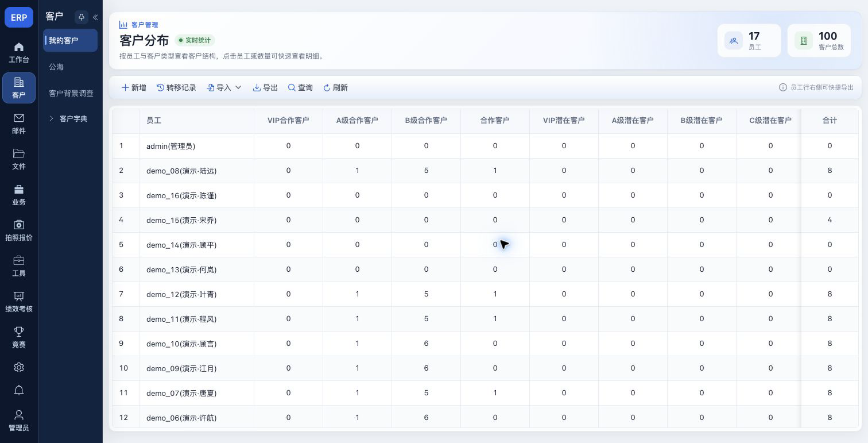Select the 客户 sidebar module icon
Screen dimensions: 868x443
pos(19,83)
